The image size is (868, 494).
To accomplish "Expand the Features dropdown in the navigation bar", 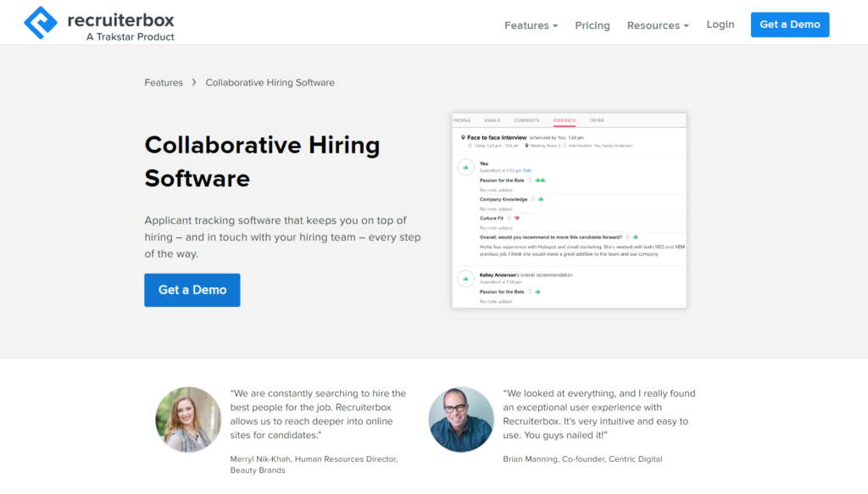I will 531,25.
